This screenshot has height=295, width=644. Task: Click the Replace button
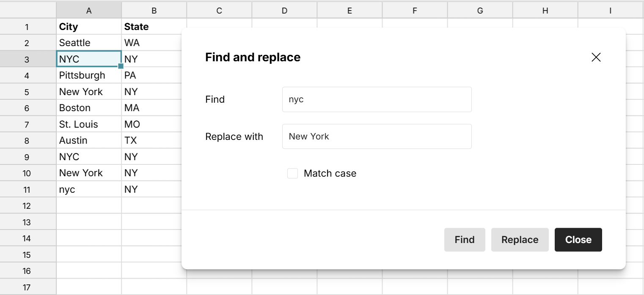pos(520,240)
